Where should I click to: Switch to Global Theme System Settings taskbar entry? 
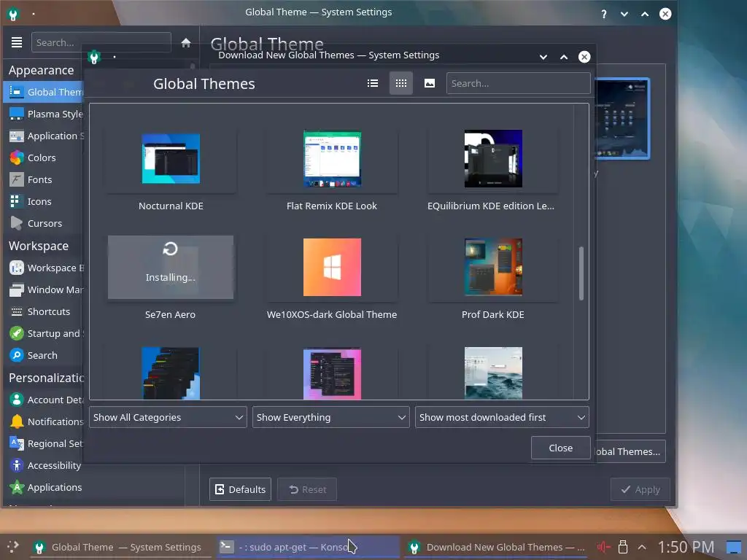click(120, 547)
